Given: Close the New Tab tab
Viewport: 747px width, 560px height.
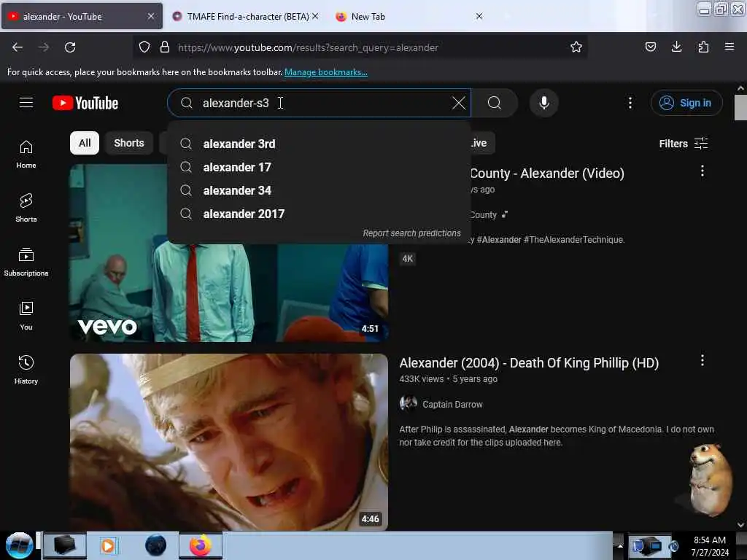Looking at the screenshot, I should (x=479, y=16).
